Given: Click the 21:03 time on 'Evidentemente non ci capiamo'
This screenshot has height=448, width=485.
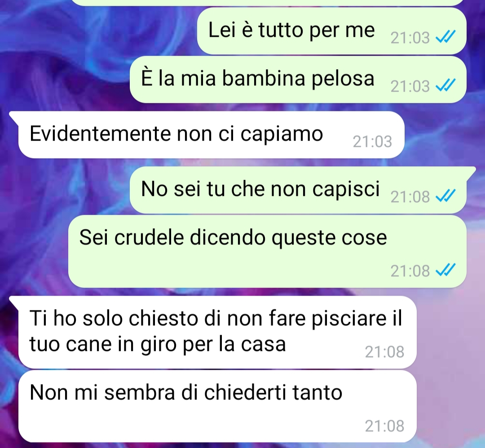Looking at the screenshot, I should click(372, 142).
